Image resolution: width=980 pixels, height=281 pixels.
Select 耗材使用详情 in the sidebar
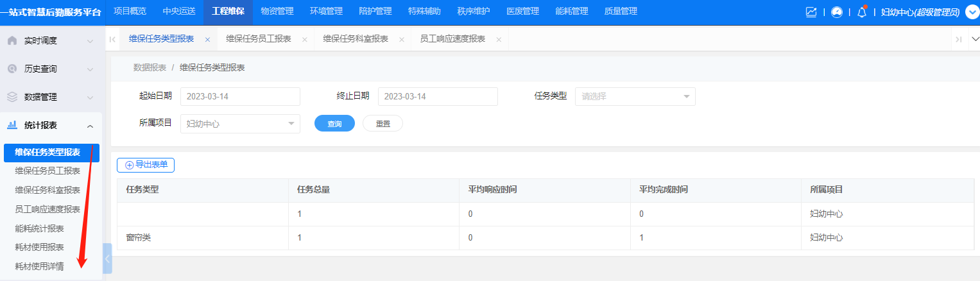[x=40, y=266]
